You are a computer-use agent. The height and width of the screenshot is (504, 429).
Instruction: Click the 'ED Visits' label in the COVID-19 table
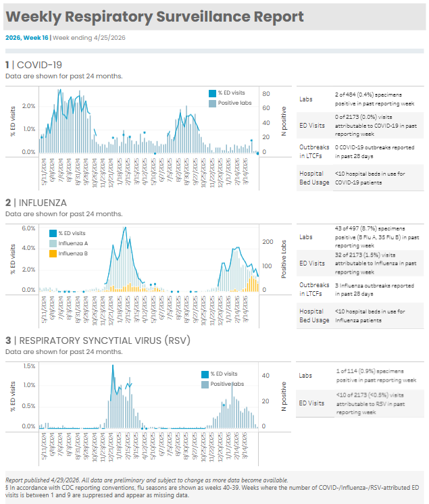click(312, 126)
